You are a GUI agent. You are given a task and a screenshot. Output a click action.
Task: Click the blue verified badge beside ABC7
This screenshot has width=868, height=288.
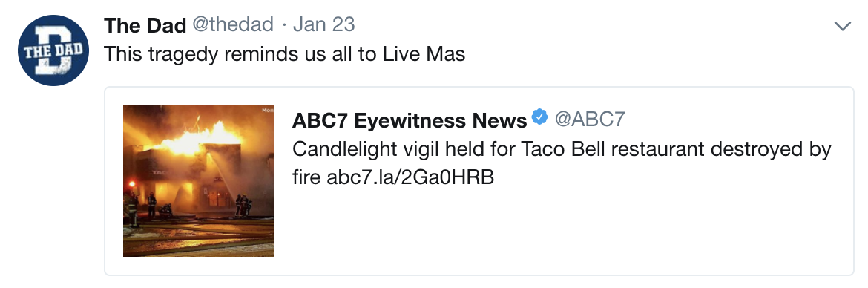click(x=540, y=117)
